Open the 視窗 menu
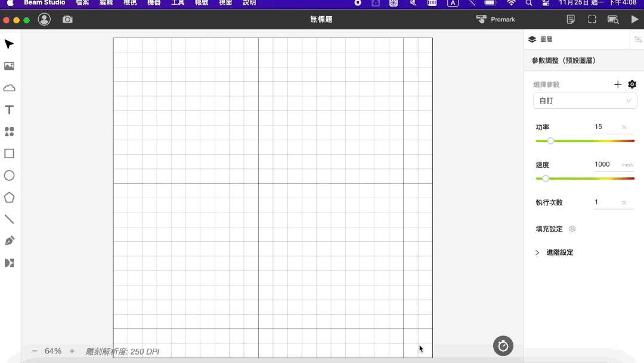This screenshot has width=644, height=363. (225, 2)
